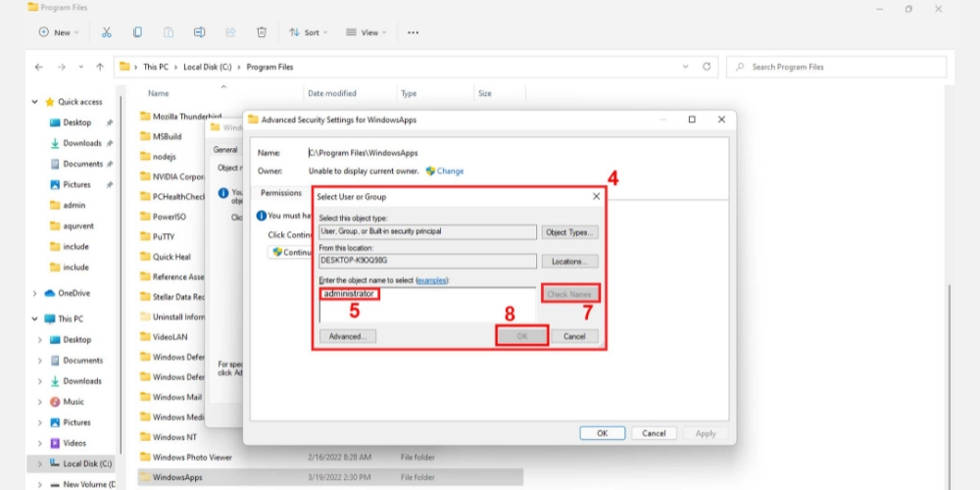Screen dimensions: 980x490
Task: Click the Cut scissors icon in toolbar
Action: [x=106, y=32]
